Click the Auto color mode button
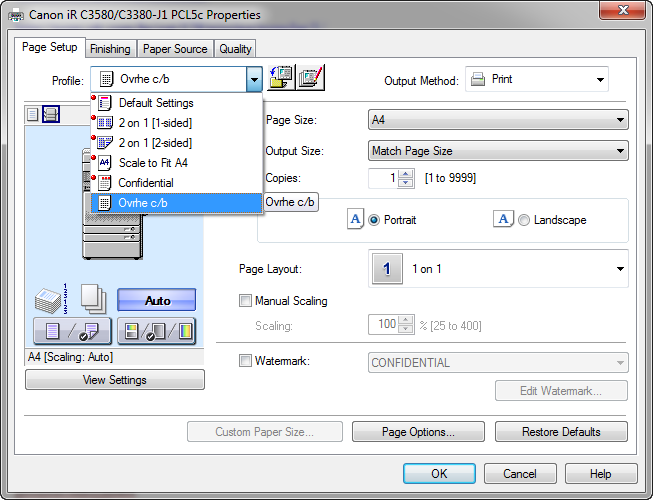Screen dimensions: 653x500 (157, 300)
